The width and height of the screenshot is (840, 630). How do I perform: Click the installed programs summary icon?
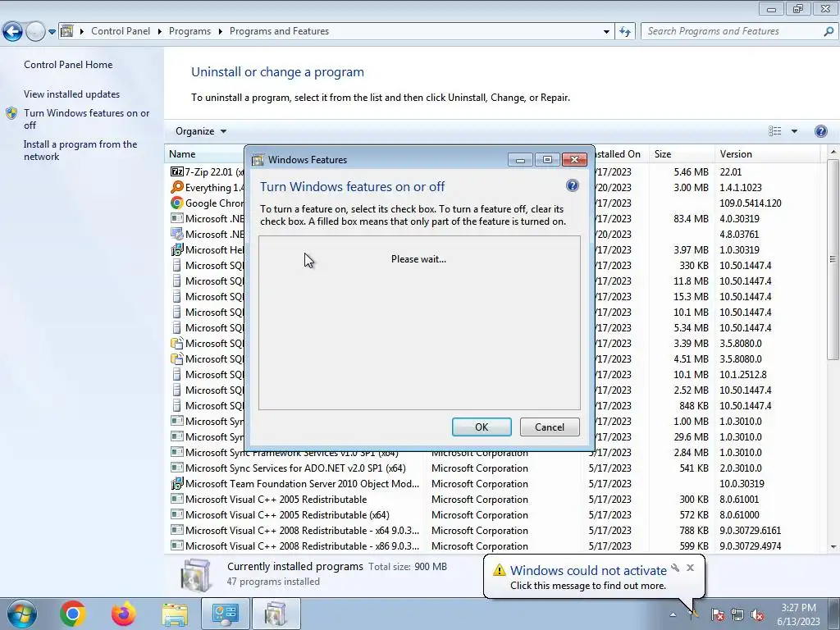195,574
